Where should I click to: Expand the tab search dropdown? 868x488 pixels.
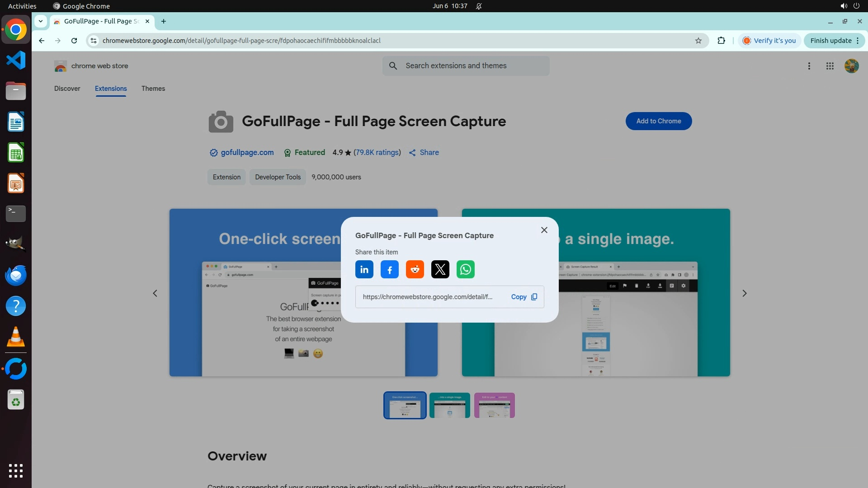pos(41,21)
